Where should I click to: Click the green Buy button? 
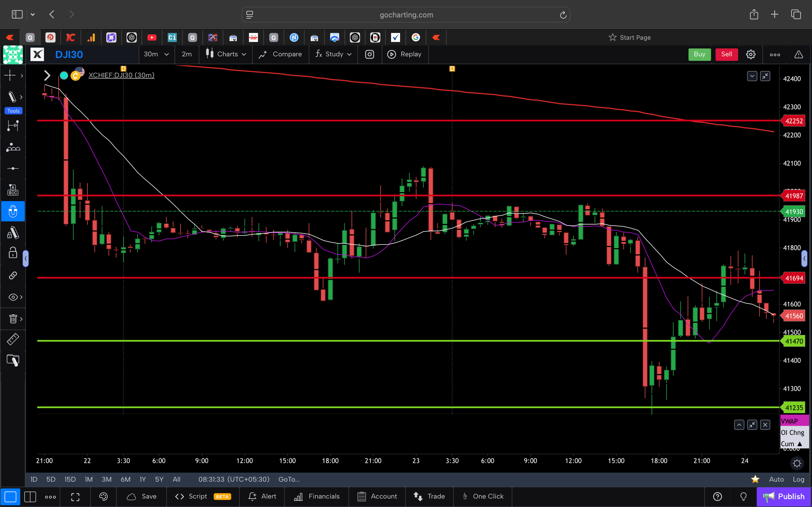point(699,54)
